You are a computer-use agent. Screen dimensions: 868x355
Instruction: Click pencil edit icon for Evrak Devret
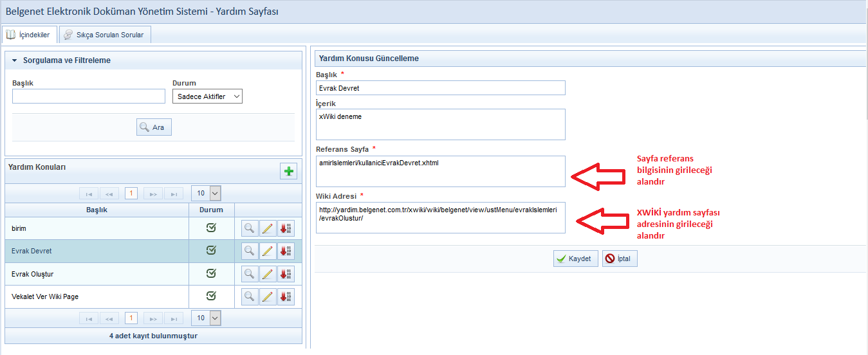pyautogui.click(x=268, y=251)
